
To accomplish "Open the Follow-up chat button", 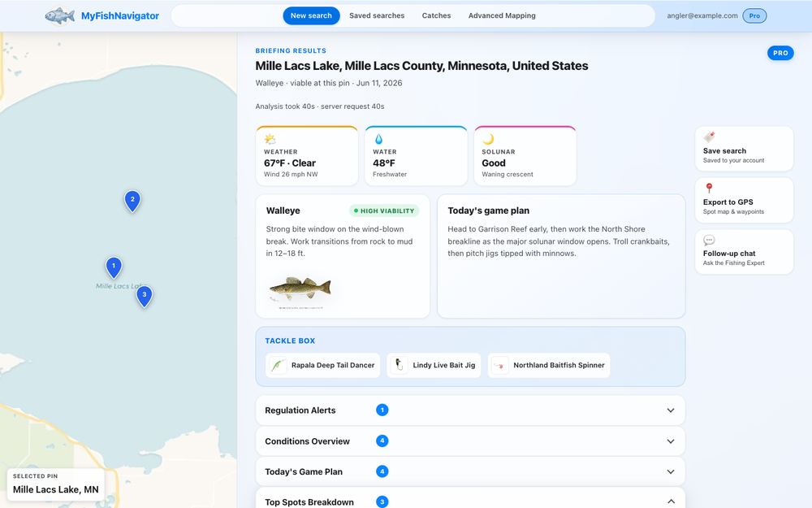I will pos(744,251).
